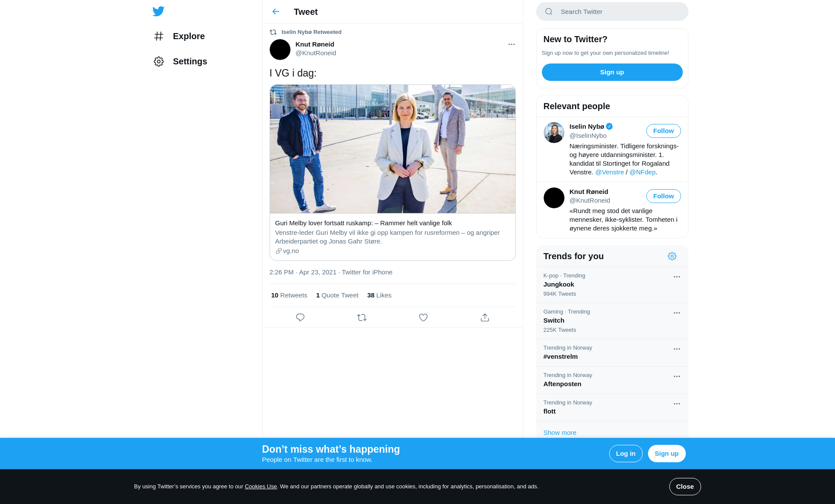Click the search magnifier icon
Screen dimensions: 835x504
point(549,12)
